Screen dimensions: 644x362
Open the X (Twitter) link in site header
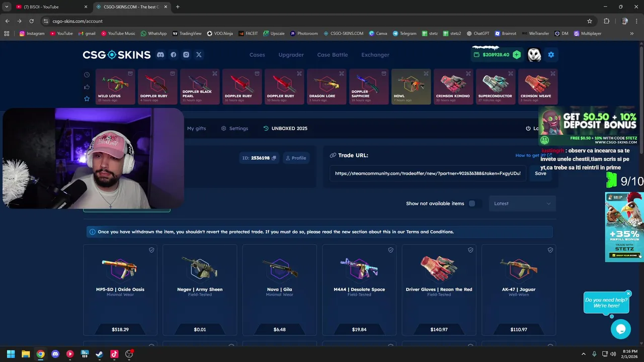(199, 55)
